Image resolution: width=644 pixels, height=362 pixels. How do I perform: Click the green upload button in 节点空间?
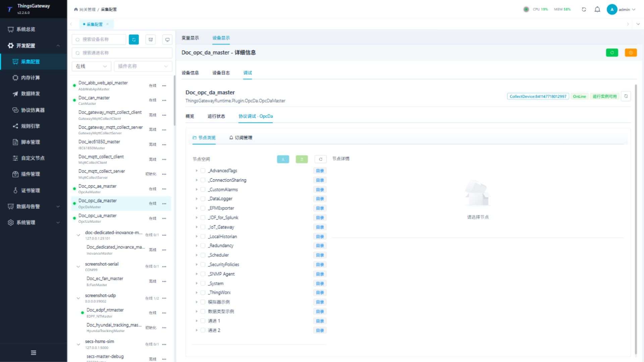tap(302, 159)
